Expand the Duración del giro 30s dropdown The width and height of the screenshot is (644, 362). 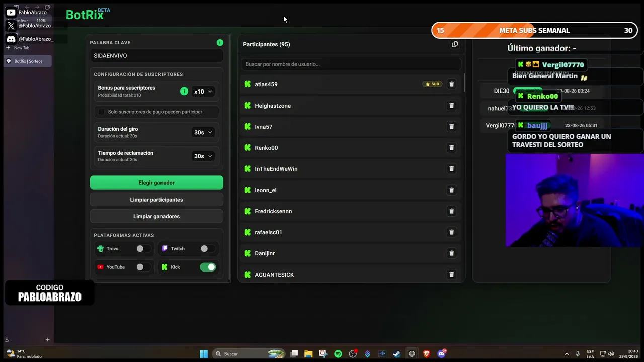point(203,132)
